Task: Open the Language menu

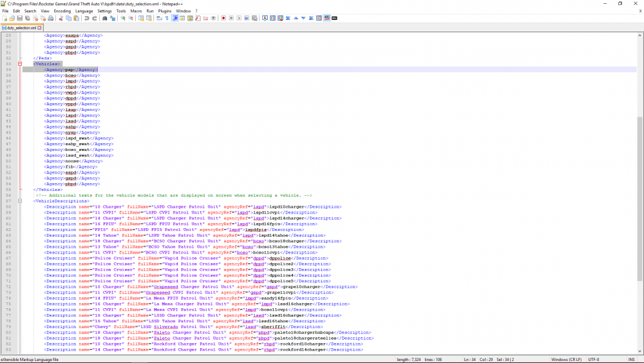Action: (84, 11)
